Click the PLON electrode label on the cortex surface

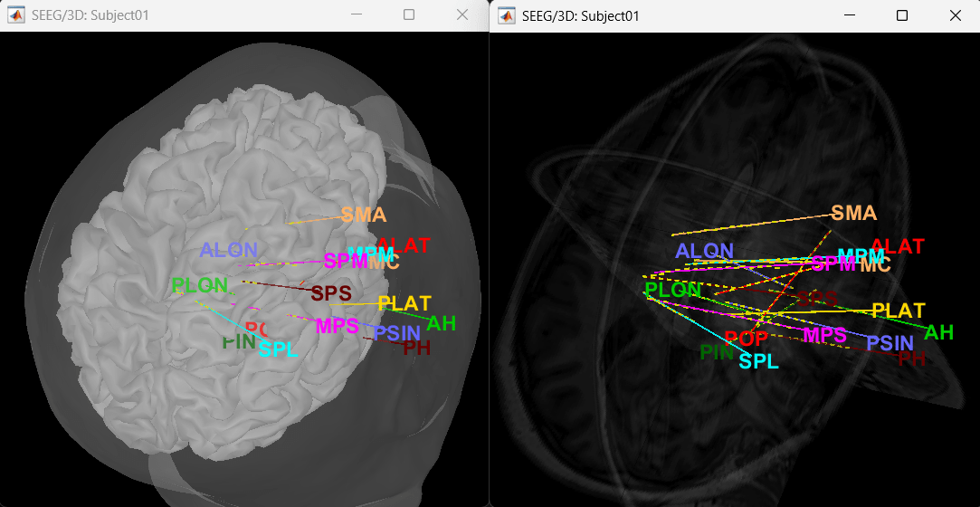click(x=200, y=286)
